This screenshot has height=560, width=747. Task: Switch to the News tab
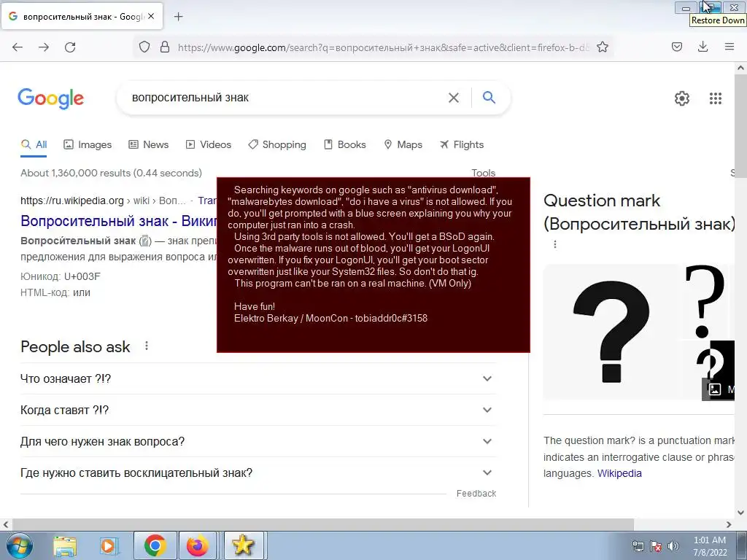coord(149,145)
